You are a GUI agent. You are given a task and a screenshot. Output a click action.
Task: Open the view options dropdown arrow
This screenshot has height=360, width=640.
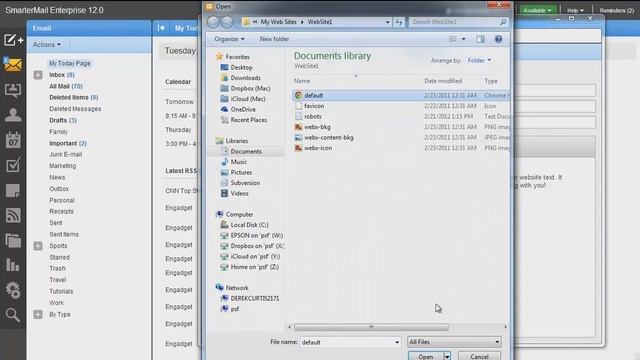464,39
